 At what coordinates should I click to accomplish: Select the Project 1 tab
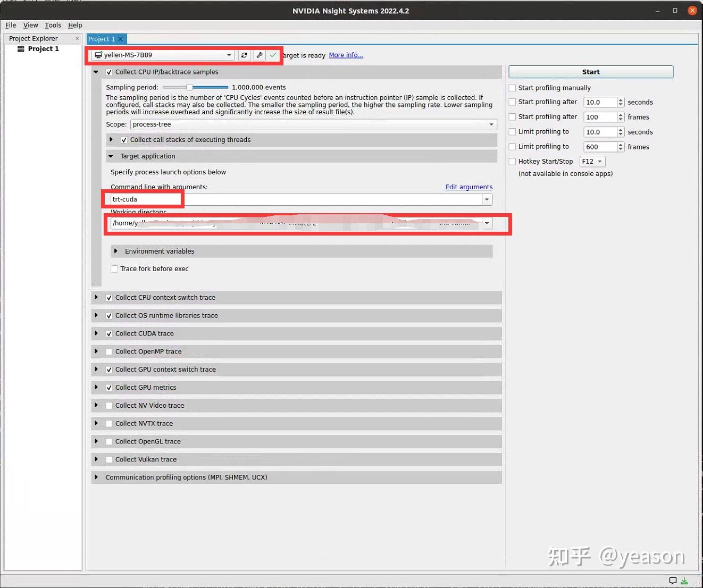(101, 39)
